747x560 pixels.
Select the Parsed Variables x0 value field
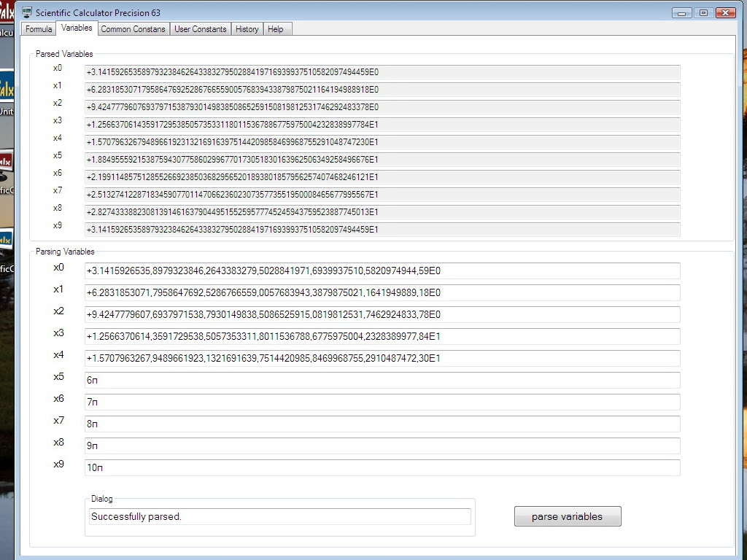(x=382, y=72)
